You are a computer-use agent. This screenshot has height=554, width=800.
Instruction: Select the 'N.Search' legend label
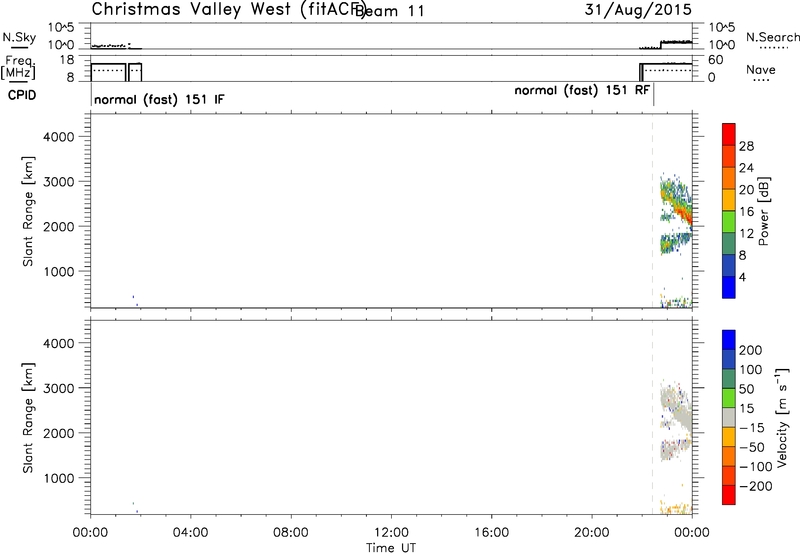coord(772,37)
